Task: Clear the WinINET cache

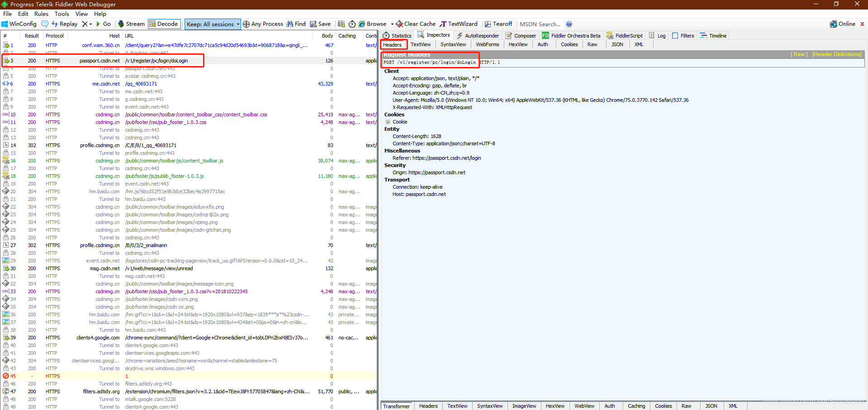Action: click(x=416, y=24)
